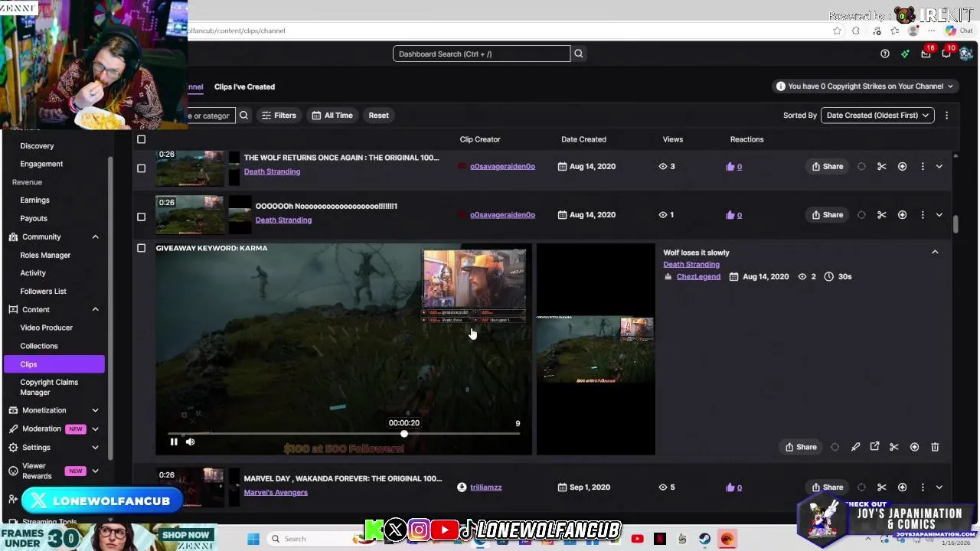The height and width of the screenshot is (551, 980).
Task: Expand the Settings sidebar section
Action: pyautogui.click(x=95, y=448)
